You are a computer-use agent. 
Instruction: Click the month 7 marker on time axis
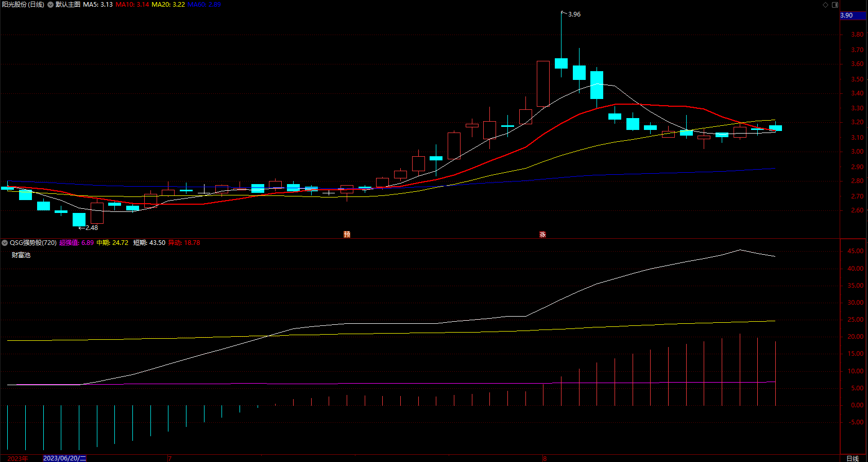pyautogui.click(x=170, y=458)
